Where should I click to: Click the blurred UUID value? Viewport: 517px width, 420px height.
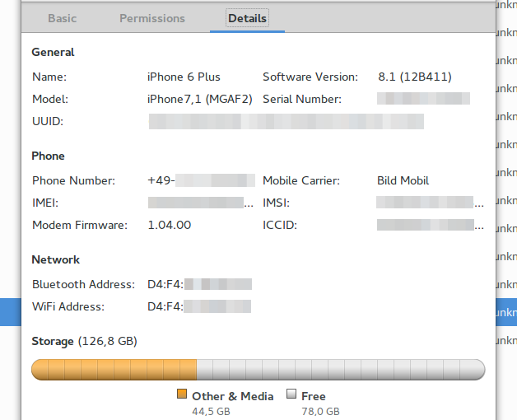point(286,121)
